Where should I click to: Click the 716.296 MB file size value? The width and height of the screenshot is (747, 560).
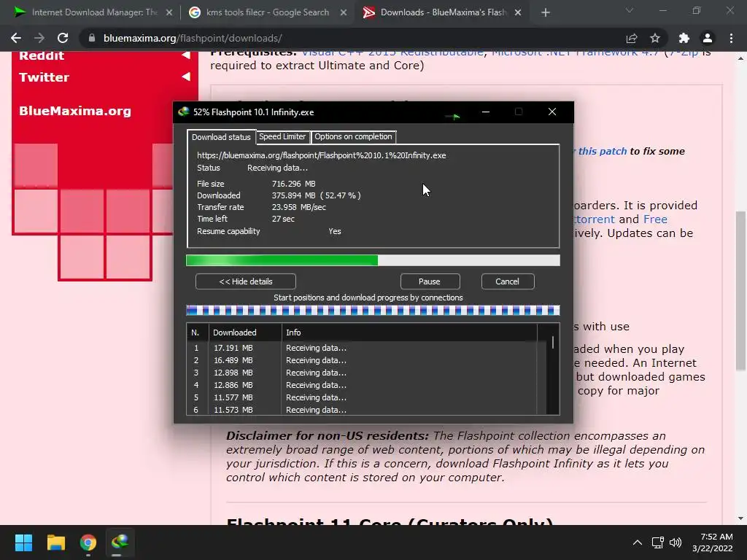293,184
